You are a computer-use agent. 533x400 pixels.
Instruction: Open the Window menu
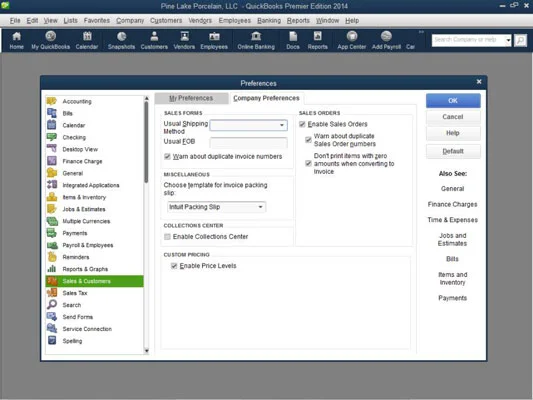point(327,20)
